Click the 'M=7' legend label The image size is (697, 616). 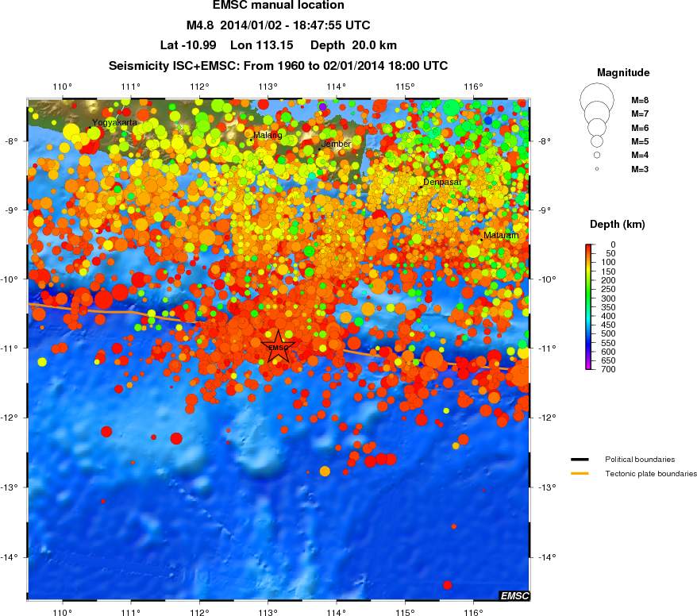point(640,114)
